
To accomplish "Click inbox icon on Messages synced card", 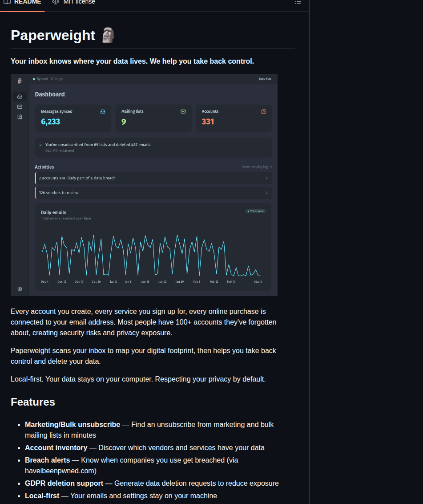I will [103, 112].
